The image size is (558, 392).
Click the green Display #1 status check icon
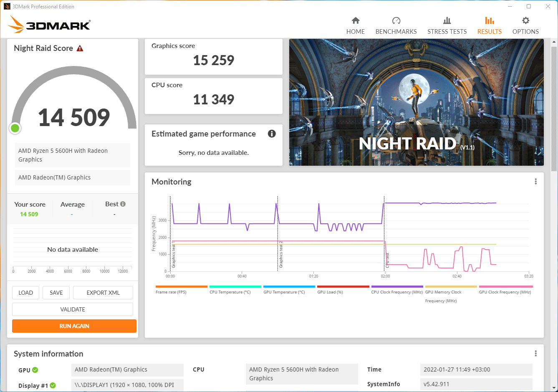click(x=53, y=386)
